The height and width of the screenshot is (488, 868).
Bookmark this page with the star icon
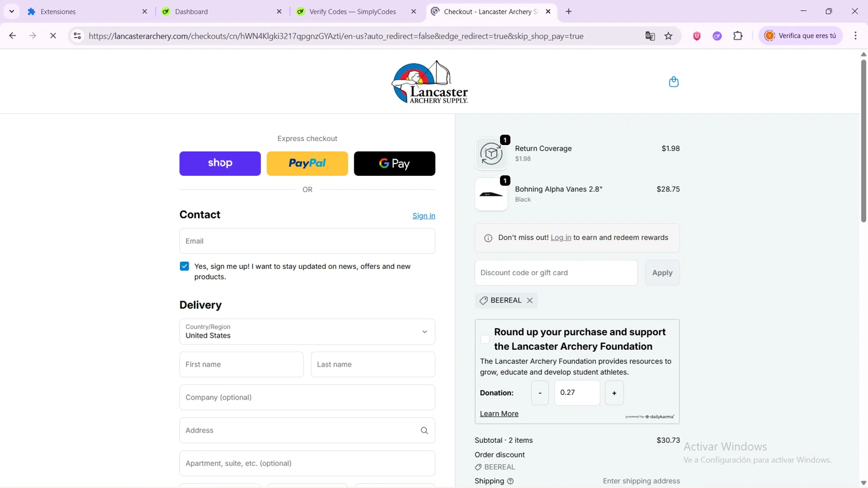tap(668, 36)
